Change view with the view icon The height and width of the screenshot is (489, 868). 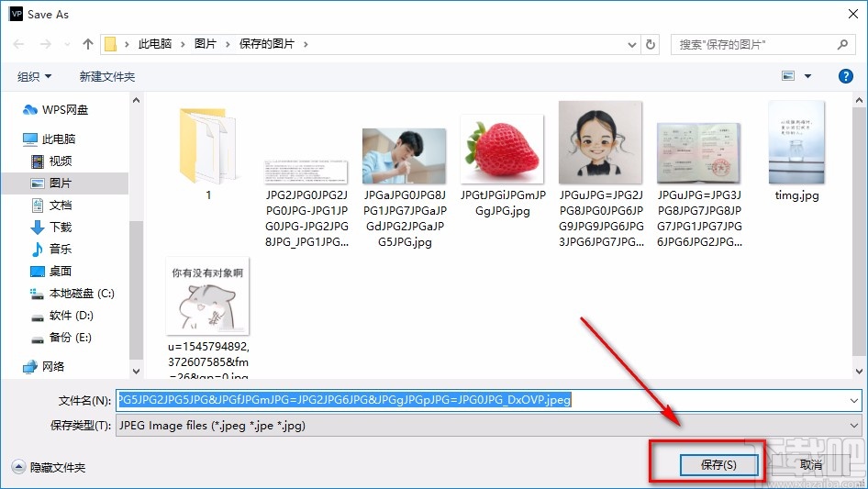pos(788,76)
